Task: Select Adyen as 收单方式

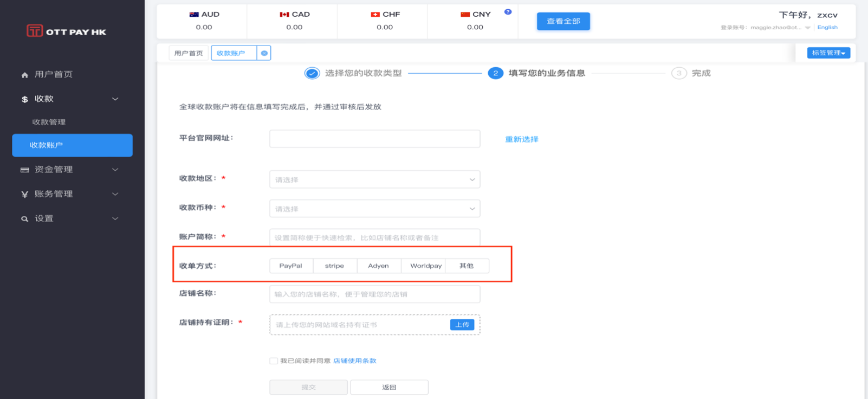Action: click(379, 266)
